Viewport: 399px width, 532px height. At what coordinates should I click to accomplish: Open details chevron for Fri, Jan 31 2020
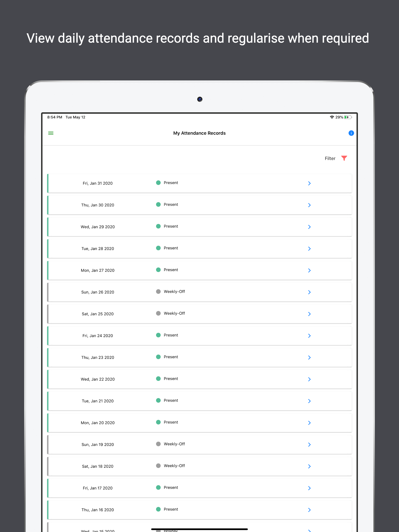[x=309, y=183]
